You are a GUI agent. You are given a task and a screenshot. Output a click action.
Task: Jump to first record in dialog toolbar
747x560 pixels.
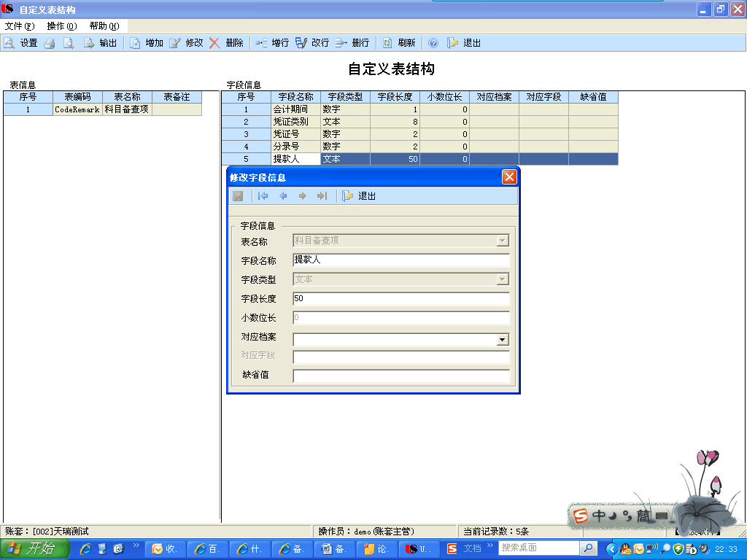pos(263,196)
